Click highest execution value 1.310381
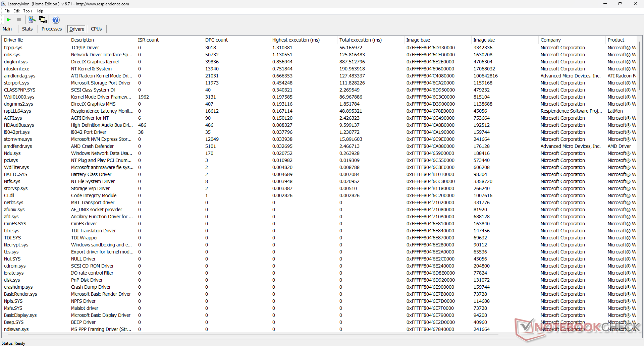The image size is (644, 346). 282,48
